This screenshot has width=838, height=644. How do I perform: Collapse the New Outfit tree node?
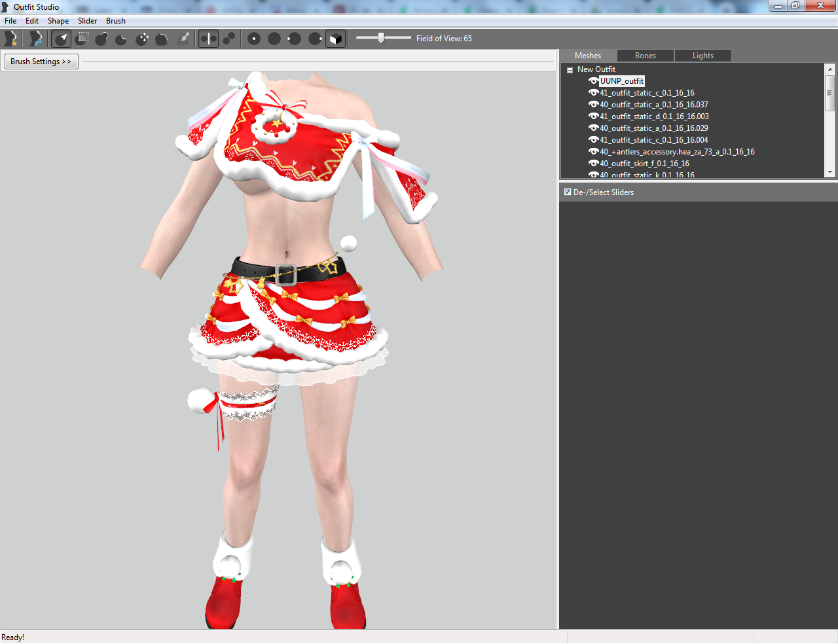570,70
